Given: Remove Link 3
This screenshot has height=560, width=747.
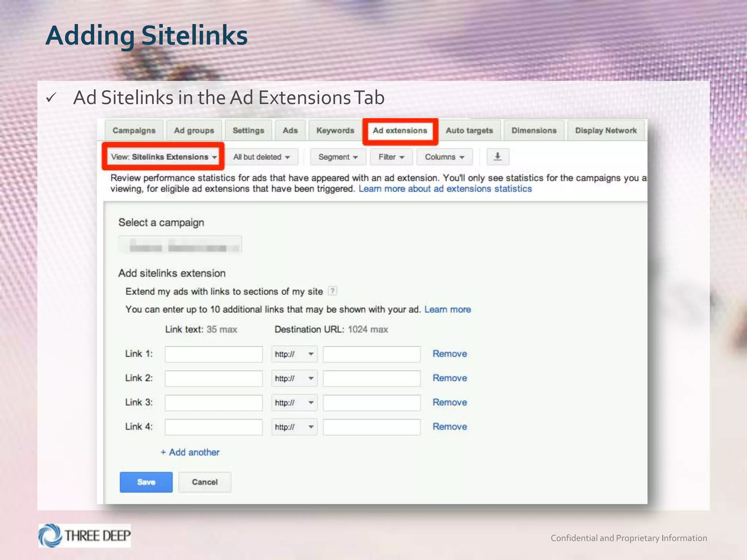Looking at the screenshot, I should [450, 402].
